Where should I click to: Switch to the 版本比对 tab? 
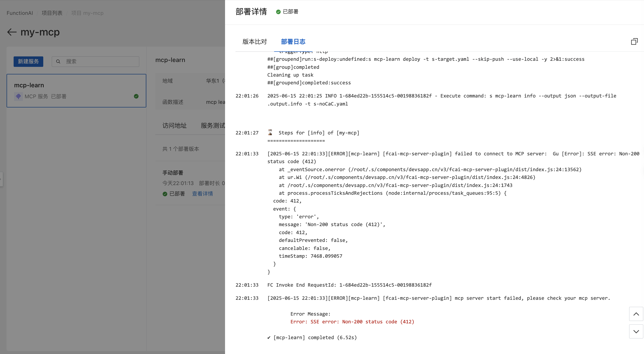(x=254, y=42)
